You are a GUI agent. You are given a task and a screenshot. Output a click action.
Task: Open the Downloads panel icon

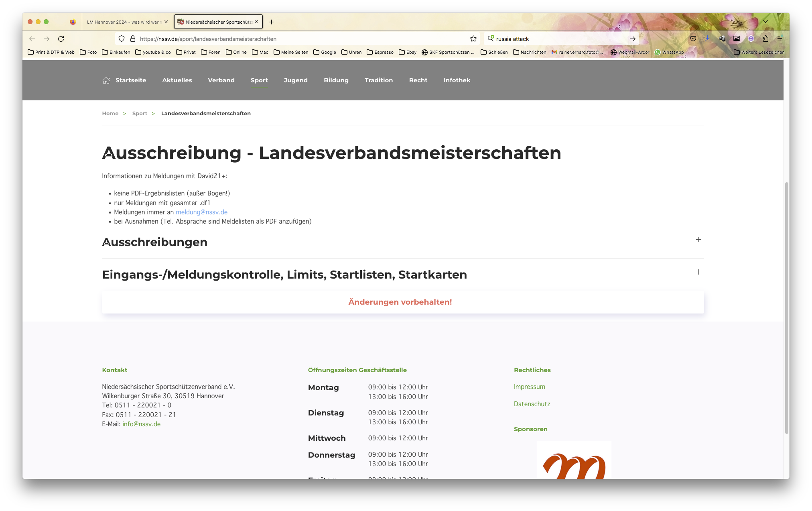coord(707,39)
